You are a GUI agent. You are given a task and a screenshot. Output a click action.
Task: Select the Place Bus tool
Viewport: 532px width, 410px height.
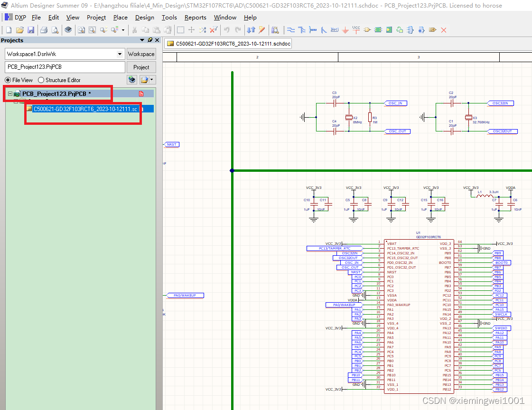[x=302, y=29]
